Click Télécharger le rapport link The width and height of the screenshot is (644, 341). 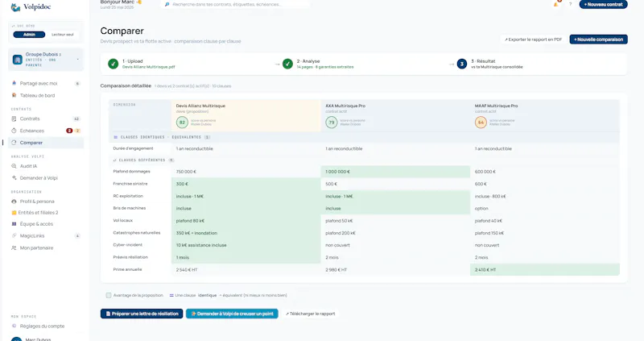311,314
